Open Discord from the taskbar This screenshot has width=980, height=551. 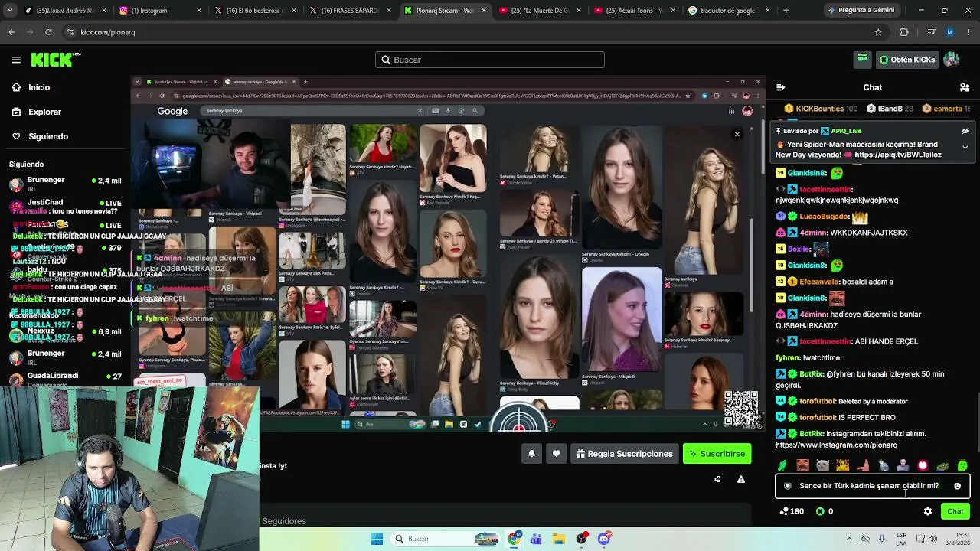pos(604,540)
